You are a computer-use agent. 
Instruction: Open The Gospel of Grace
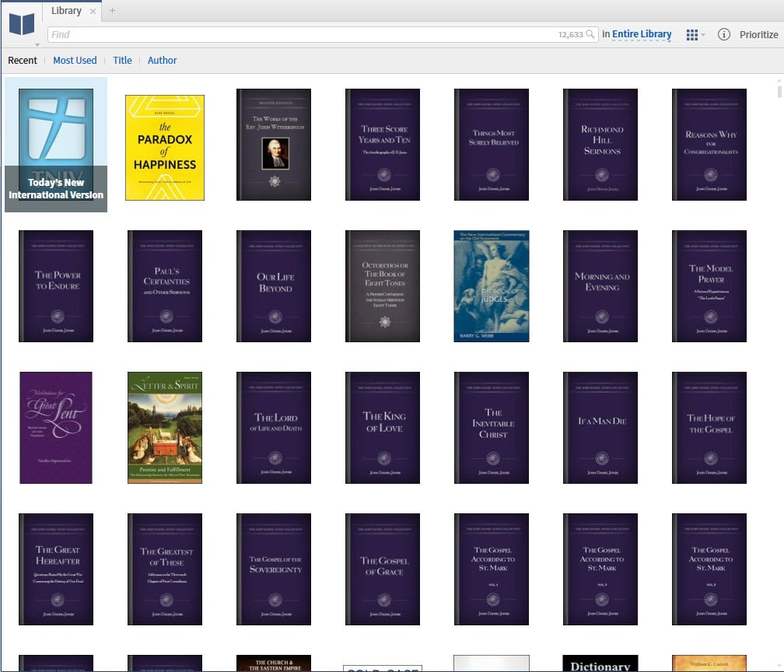(x=383, y=569)
